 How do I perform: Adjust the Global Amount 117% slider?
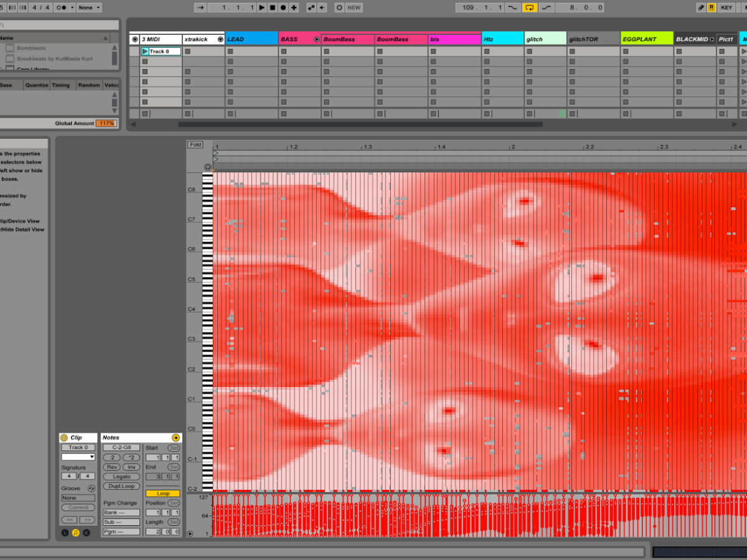click(x=106, y=123)
